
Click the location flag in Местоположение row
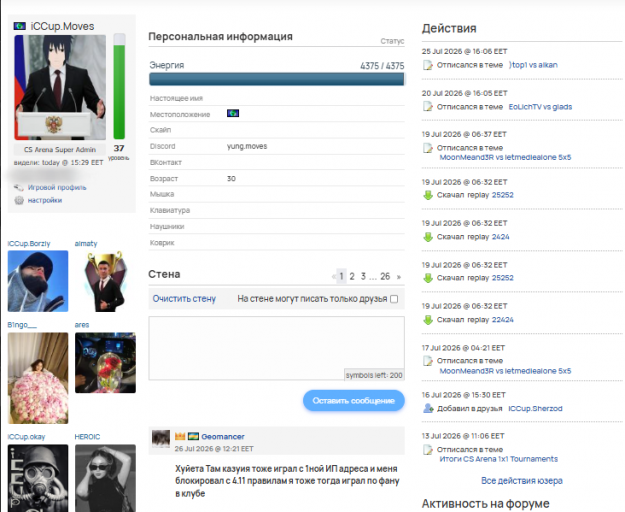click(233, 114)
